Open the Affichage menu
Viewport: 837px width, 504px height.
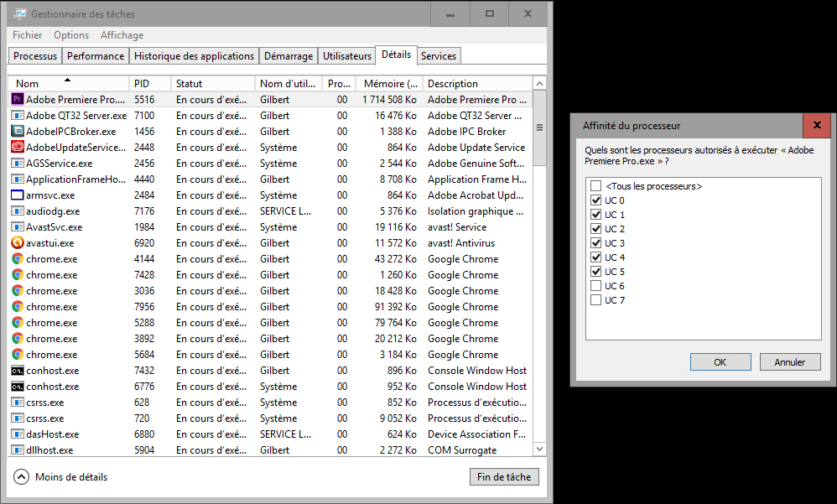[x=122, y=35]
